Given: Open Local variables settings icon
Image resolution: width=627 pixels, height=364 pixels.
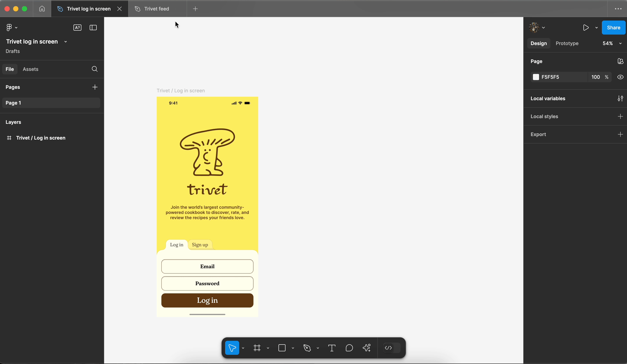Looking at the screenshot, I should tap(620, 98).
